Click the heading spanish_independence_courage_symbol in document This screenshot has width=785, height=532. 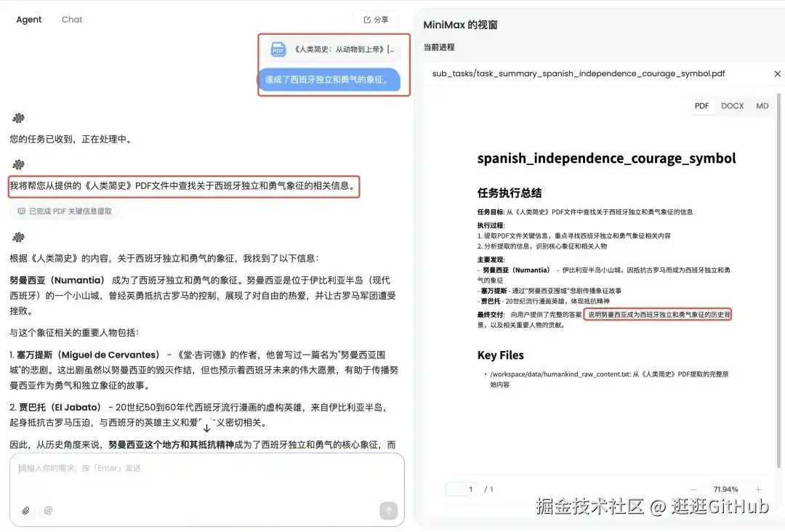606,158
